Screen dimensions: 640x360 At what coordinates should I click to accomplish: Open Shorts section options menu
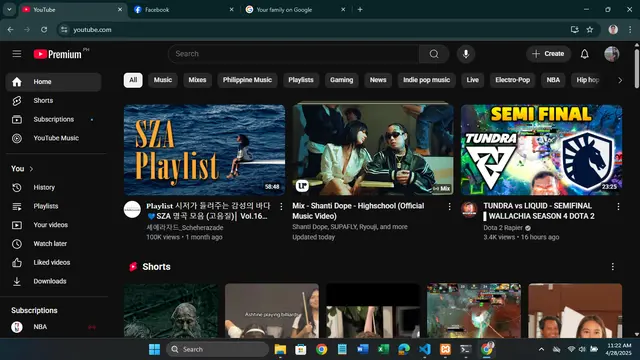pos(612,267)
